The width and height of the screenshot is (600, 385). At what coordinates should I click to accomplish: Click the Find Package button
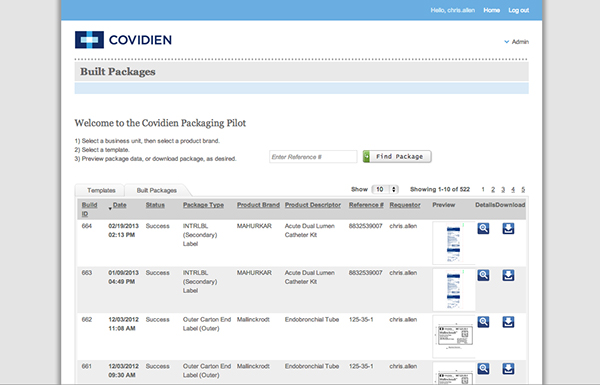coord(397,157)
